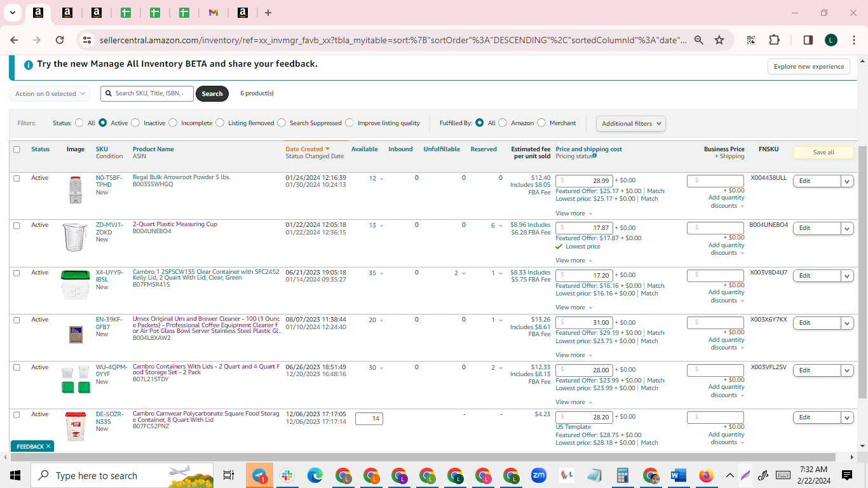Open the Chrome side panel icon
The image size is (868, 488).
[x=808, y=40]
